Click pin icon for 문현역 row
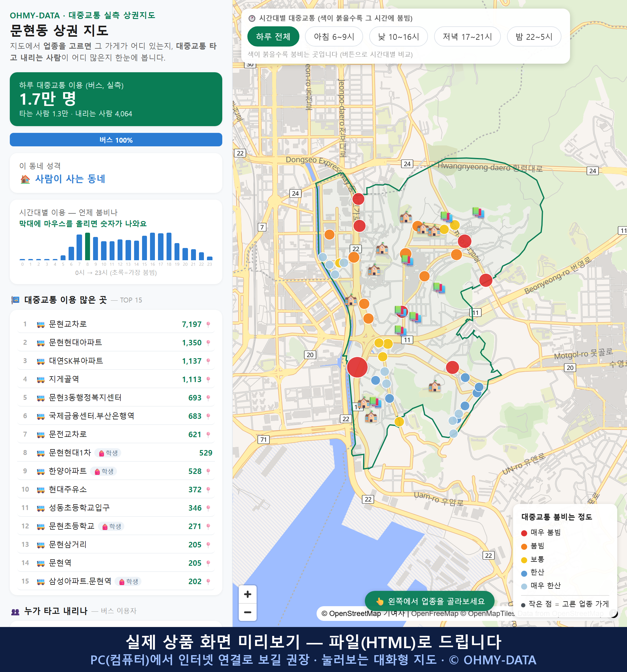The height and width of the screenshot is (672, 627). pos(208,563)
